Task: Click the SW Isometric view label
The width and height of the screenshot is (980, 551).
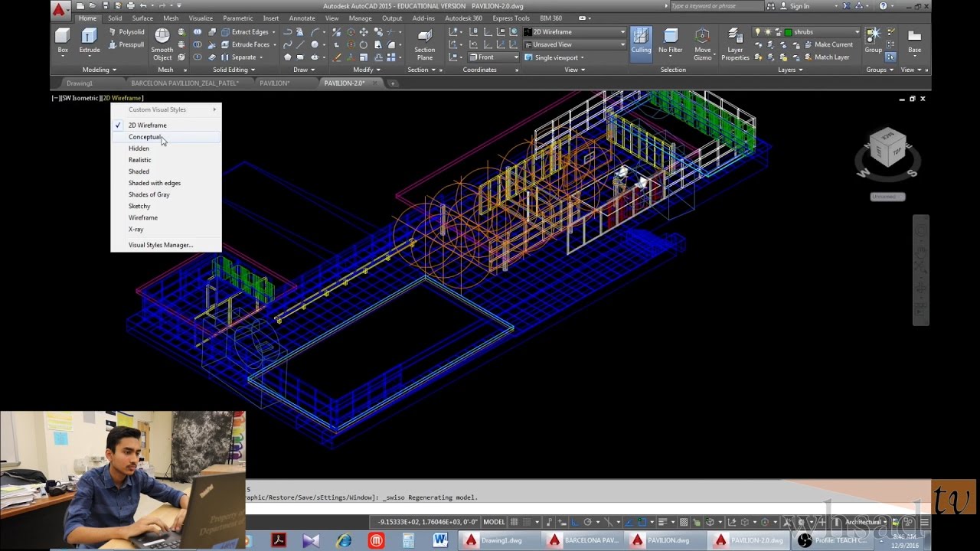Action: coord(80,98)
